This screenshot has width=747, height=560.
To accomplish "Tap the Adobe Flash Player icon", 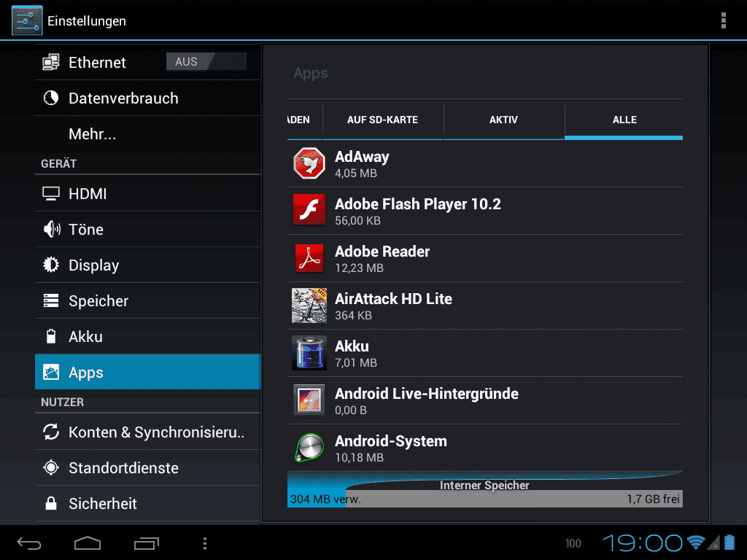I will point(309,210).
